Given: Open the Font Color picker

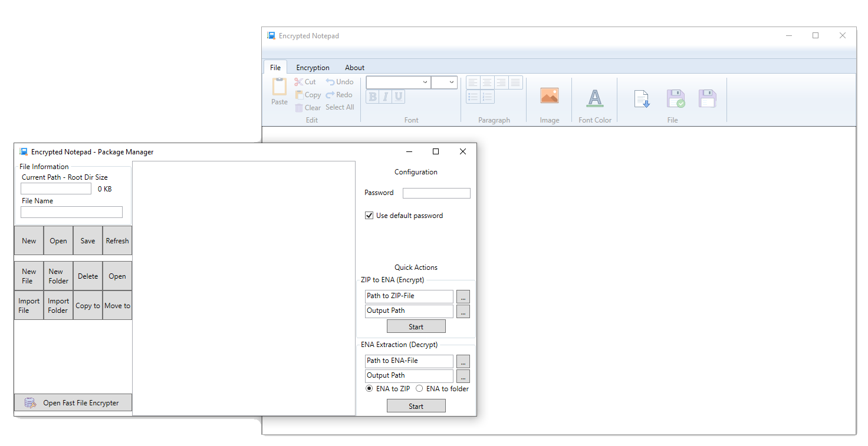Looking at the screenshot, I should 595,99.
